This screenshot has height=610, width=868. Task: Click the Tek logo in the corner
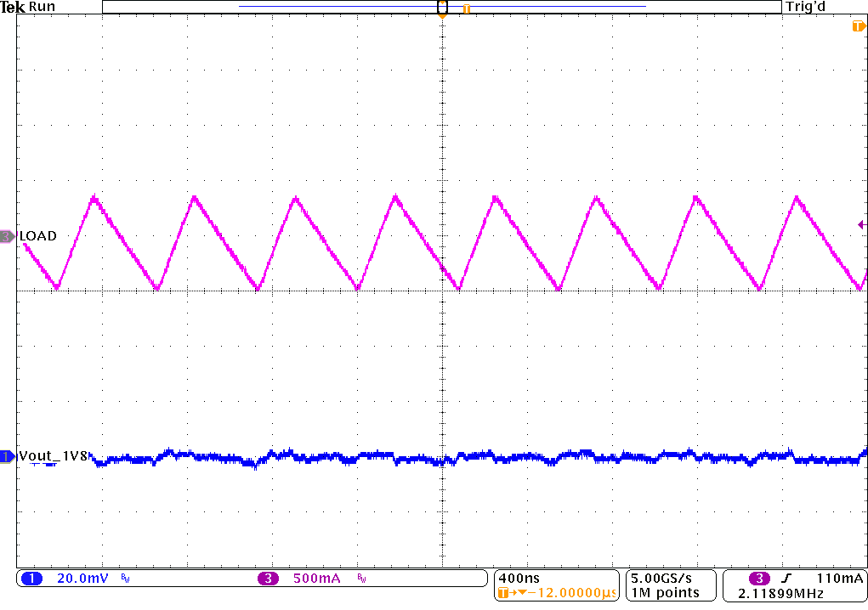tap(13, 7)
